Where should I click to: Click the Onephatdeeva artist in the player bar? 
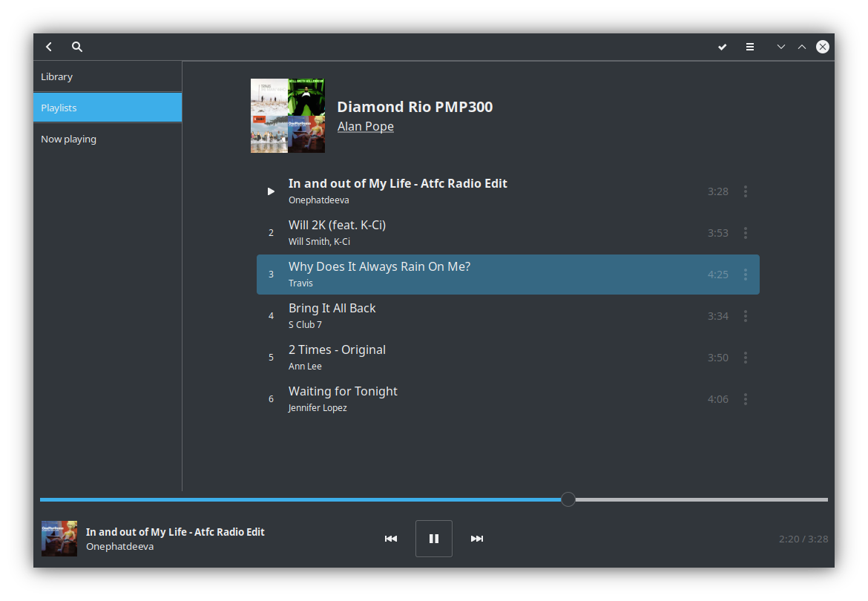pyautogui.click(x=119, y=547)
